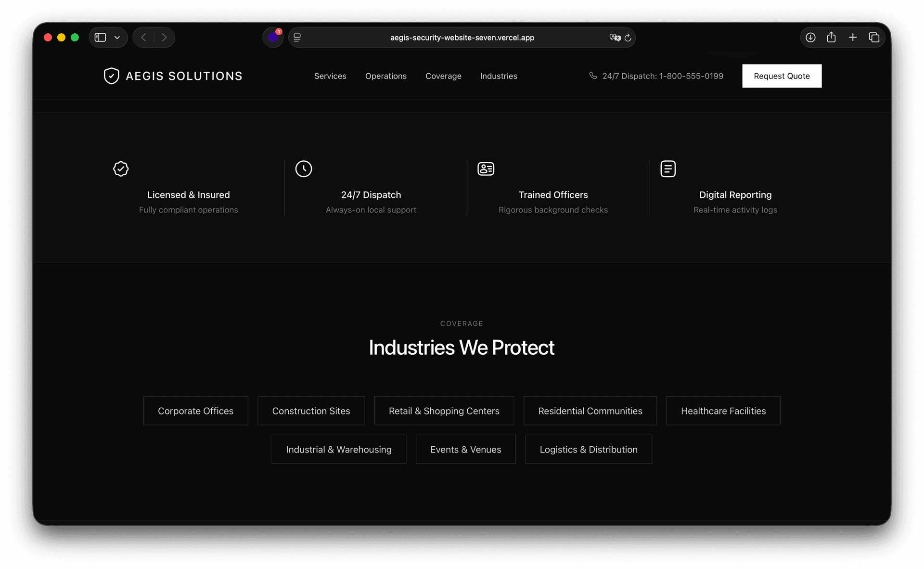This screenshot has height=569, width=924.
Task: Open Safari Downloads via the download arrow icon
Action: coord(810,37)
